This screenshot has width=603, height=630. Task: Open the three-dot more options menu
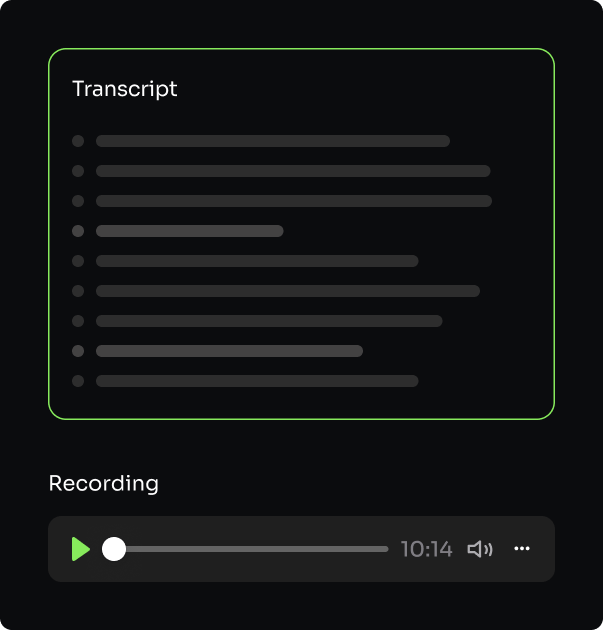[x=522, y=548]
